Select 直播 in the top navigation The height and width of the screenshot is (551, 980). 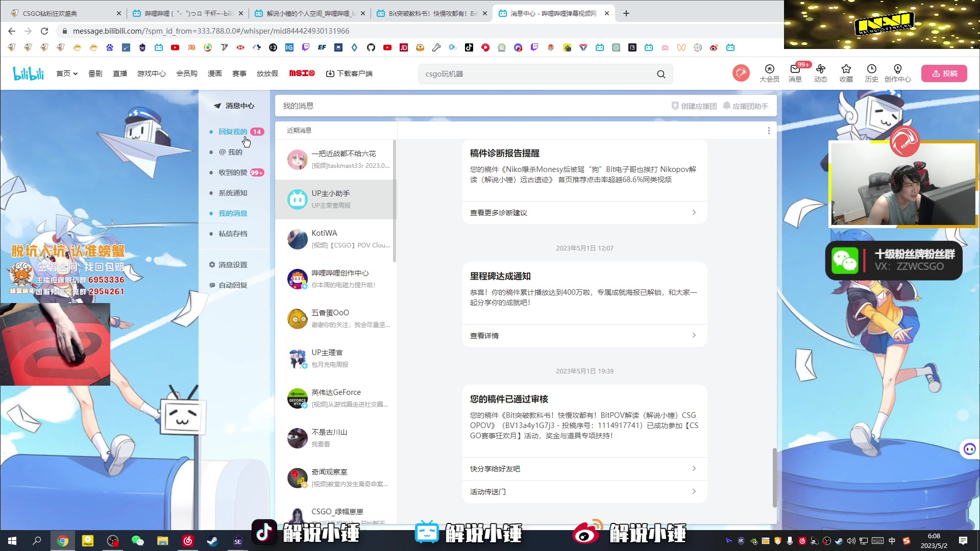pos(119,73)
